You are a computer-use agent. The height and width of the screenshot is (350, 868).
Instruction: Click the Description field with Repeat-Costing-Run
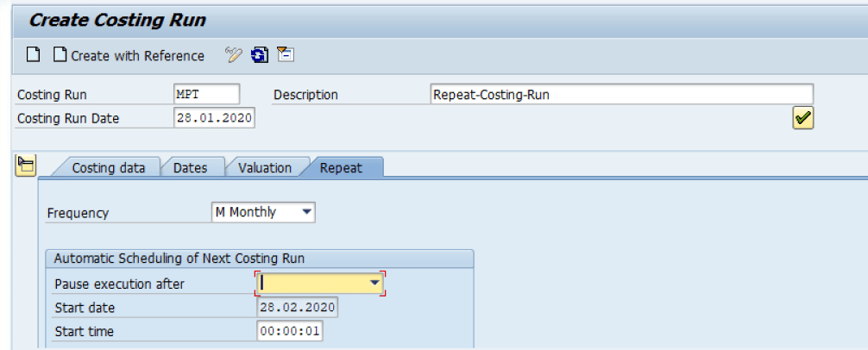pos(620,95)
